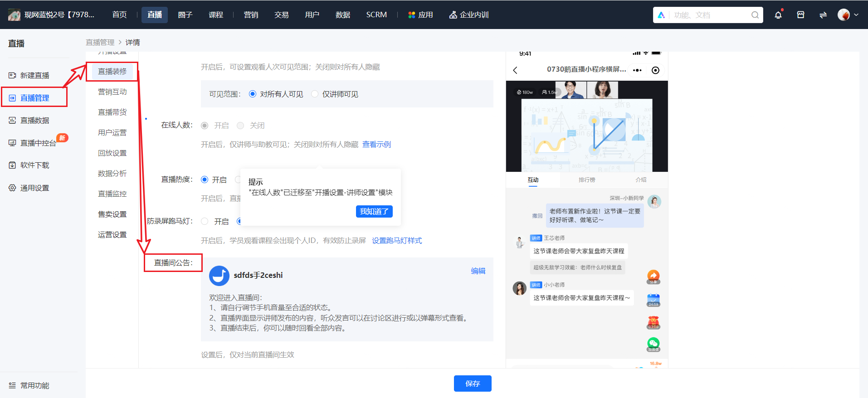Click the green WeChat icon in preview
The height and width of the screenshot is (398, 868).
pos(653,345)
